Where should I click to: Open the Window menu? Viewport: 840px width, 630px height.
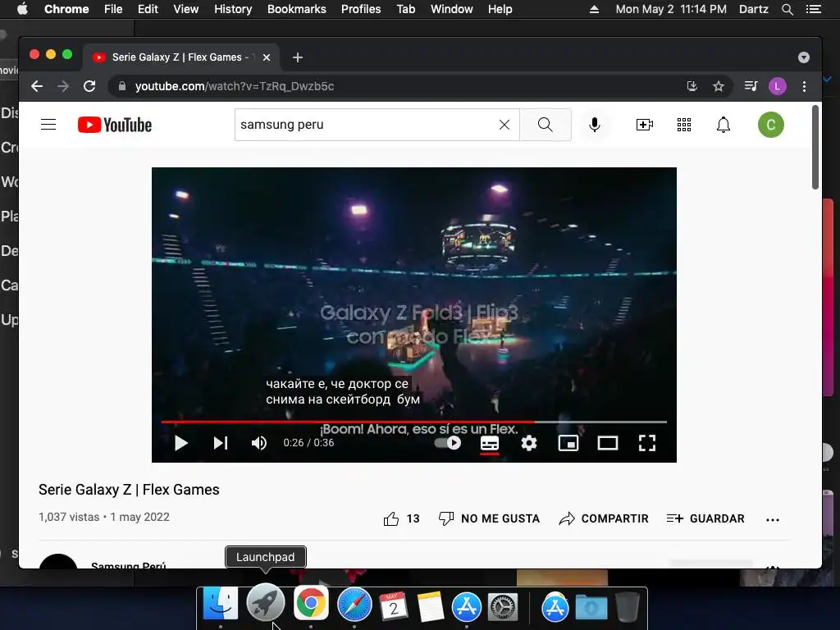(452, 9)
